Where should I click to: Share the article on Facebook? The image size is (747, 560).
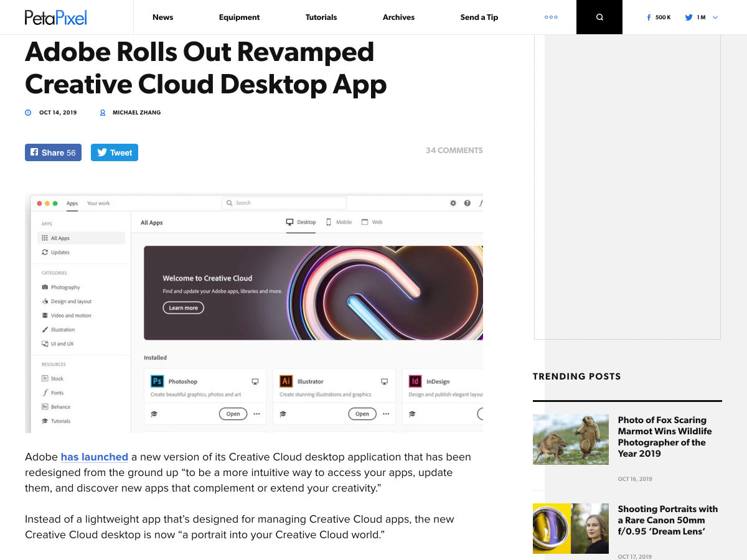pyautogui.click(x=53, y=152)
